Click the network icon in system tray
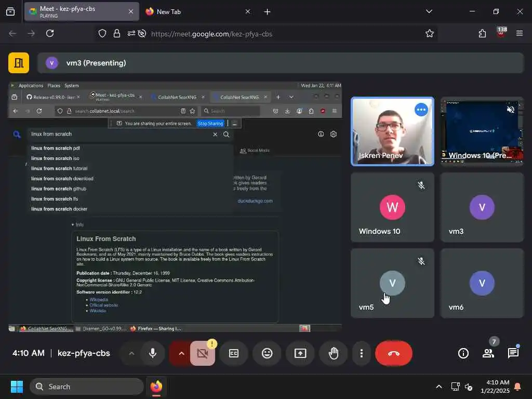Image resolution: width=532 pixels, height=399 pixels. pyautogui.click(x=455, y=387)
